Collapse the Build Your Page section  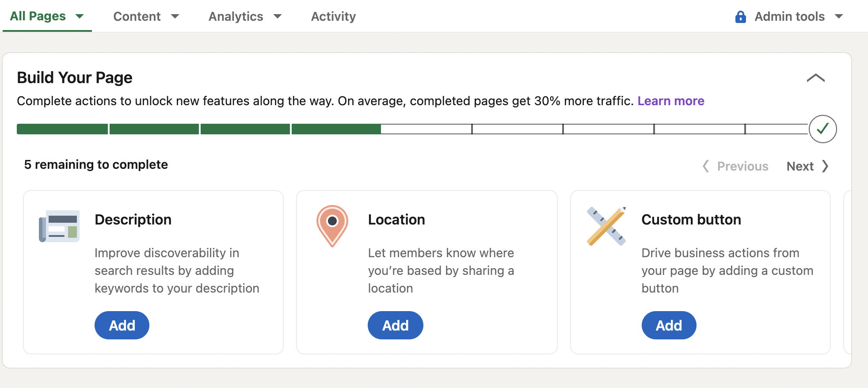tap(816, 78)
